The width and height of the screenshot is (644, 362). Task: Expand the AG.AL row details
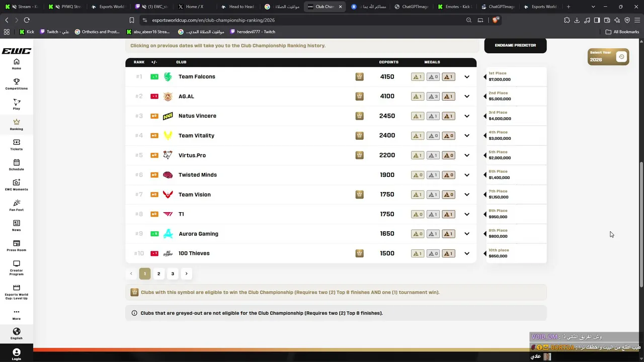coord(467,97)
